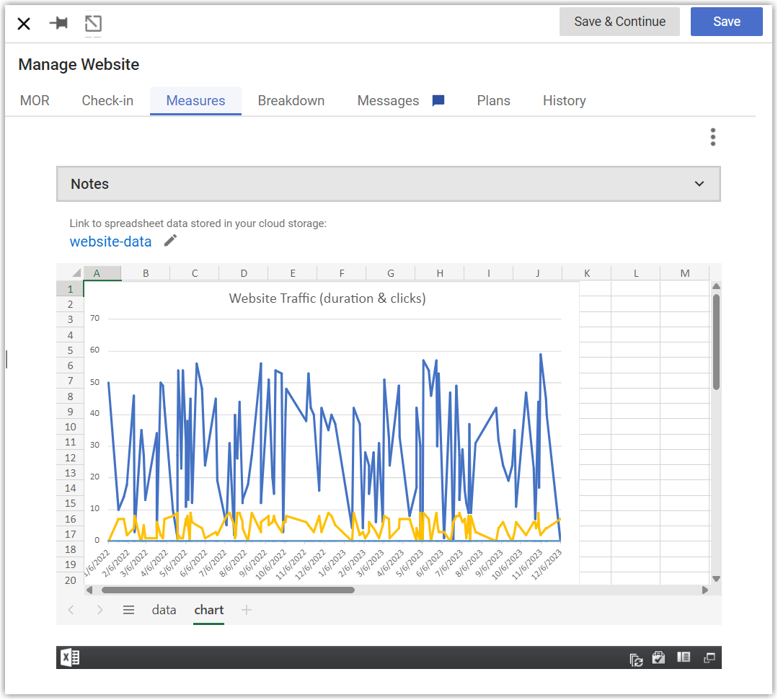
Task: Click the reading view icon in the Excel bar
Action: coord(684,657)
